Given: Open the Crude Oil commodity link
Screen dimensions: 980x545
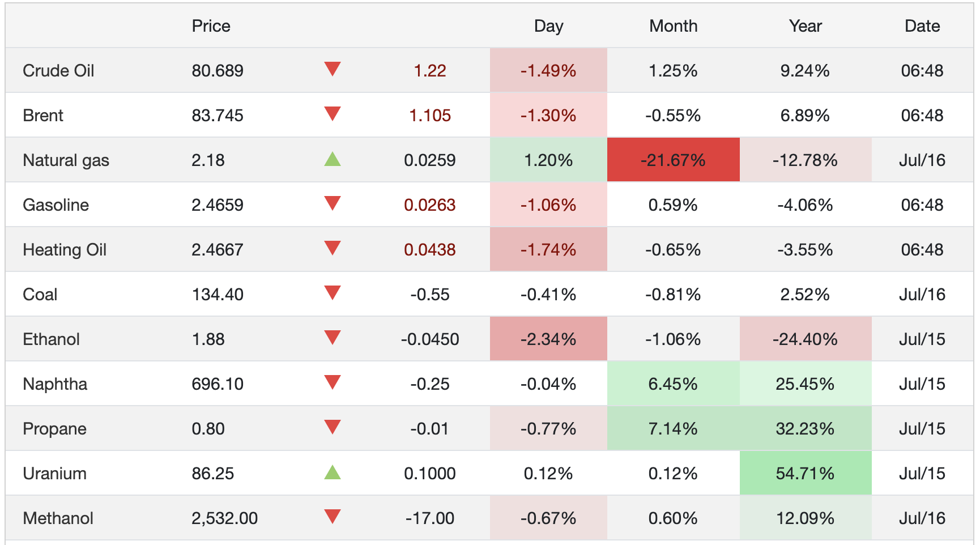Looking at the screenshot, I should [58, 71].
